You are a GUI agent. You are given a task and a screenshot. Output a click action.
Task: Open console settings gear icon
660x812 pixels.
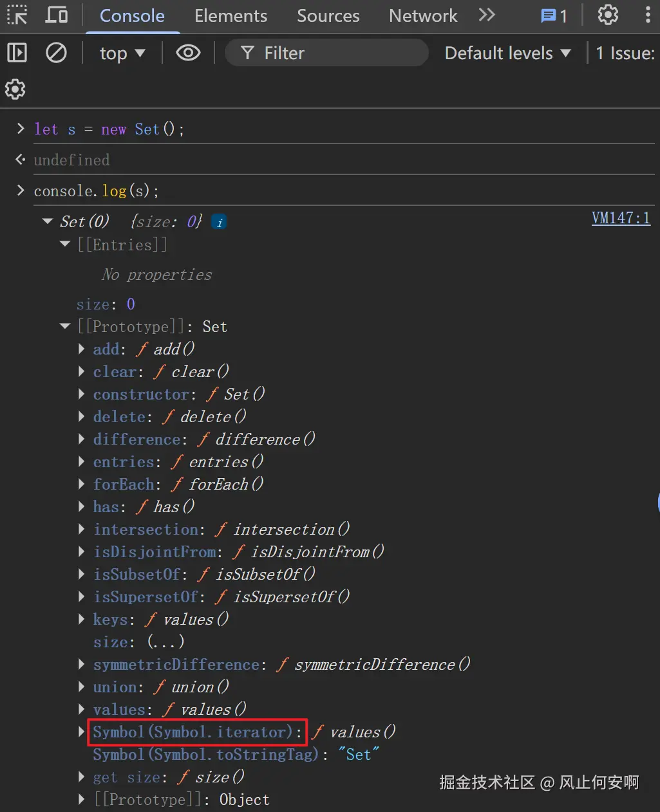click(15, 89)
